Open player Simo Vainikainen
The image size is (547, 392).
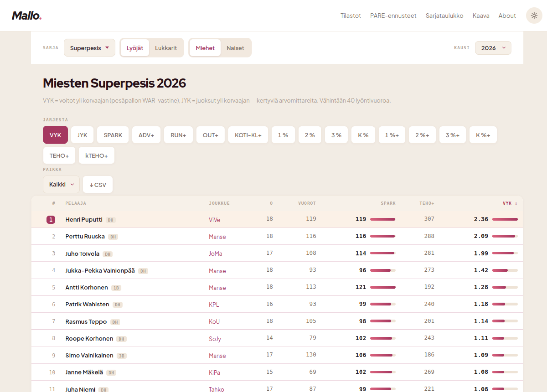coord(89,355)
